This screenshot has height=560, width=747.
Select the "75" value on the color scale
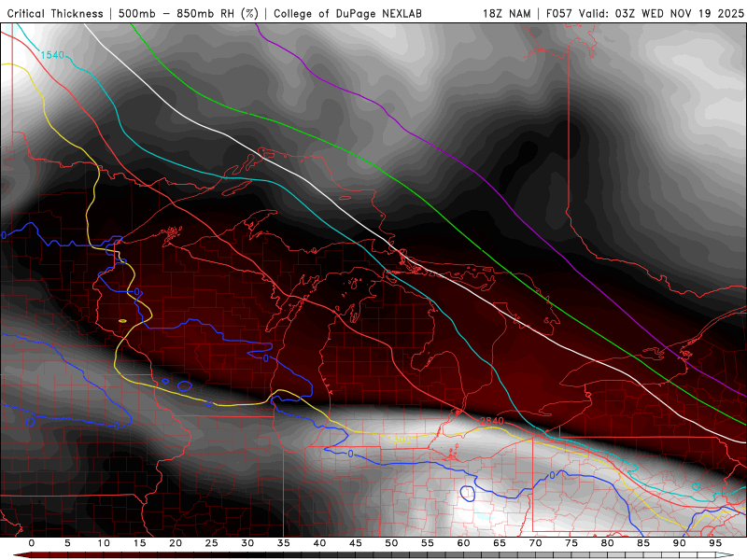pyautogui.click(x=571, y=543)
